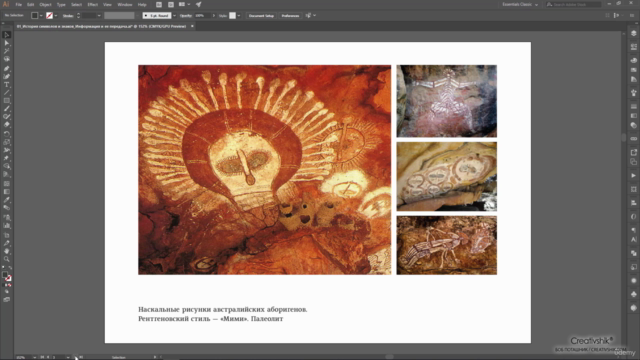Open the zoom level dropdown in status bar
This screenshot has height=360, width=640.
[x=34, y=357]
